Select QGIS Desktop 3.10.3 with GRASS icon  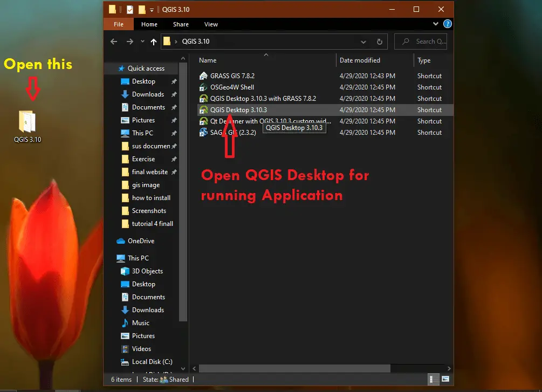[204, 99]
